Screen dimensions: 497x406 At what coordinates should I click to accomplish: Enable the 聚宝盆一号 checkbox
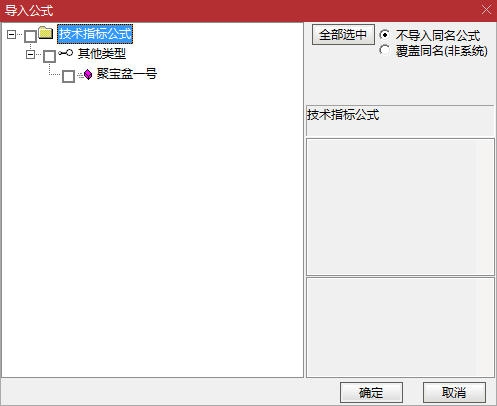coord(68,76)
